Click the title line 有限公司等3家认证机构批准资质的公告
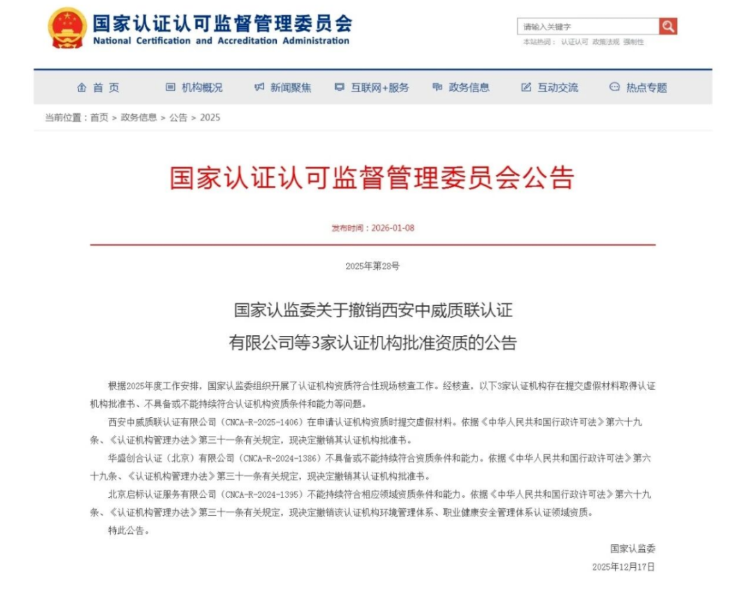The height and width of the screenshot is (597, 738). click(373, 342)
